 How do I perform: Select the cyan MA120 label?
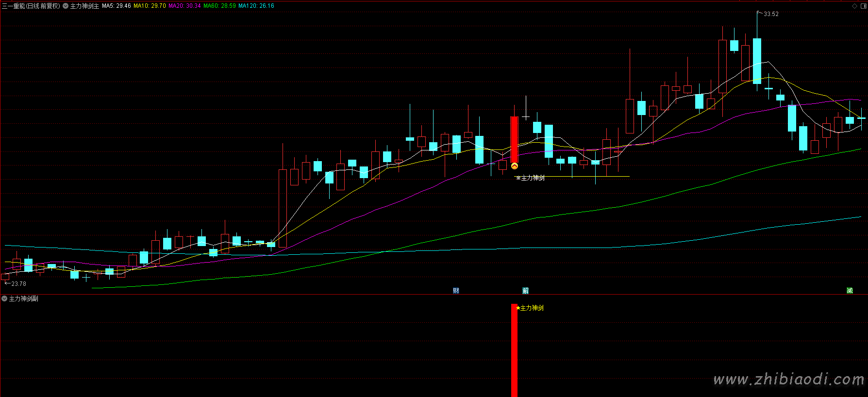(256, 6)
